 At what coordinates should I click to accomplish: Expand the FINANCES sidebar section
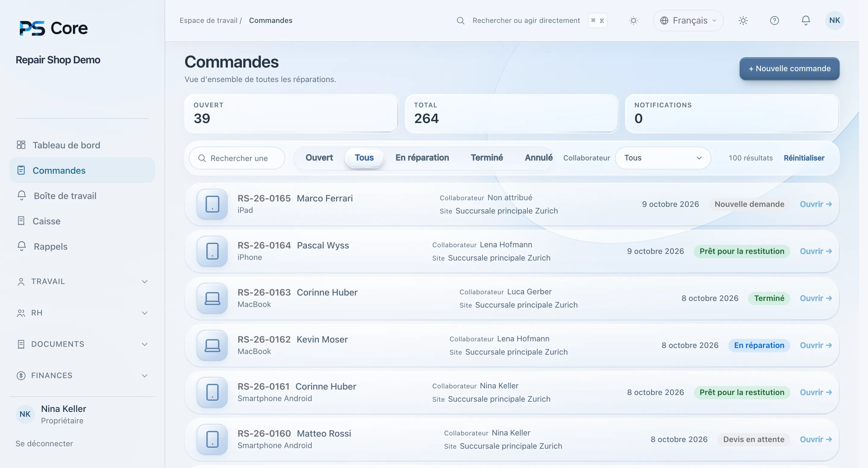pos(82,376)
